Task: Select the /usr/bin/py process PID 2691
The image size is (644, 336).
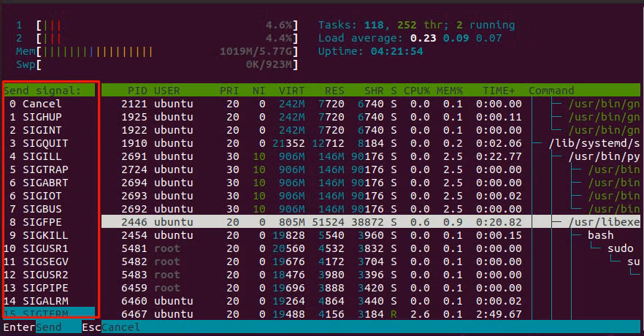Action: 371,156
